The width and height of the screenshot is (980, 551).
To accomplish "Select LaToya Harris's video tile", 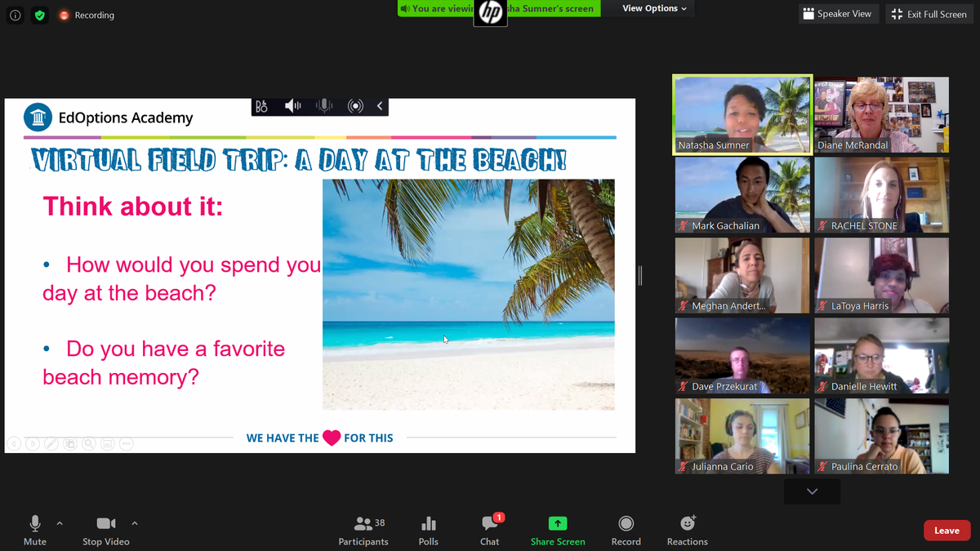I will click(x=882, y=275).
